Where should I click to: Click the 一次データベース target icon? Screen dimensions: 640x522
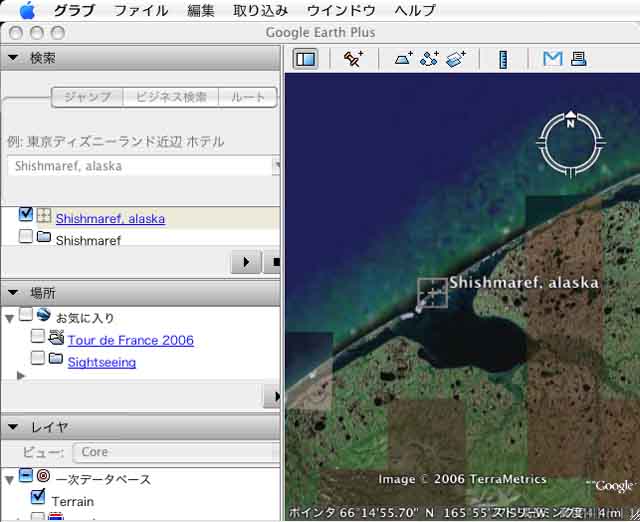[43, 476]
